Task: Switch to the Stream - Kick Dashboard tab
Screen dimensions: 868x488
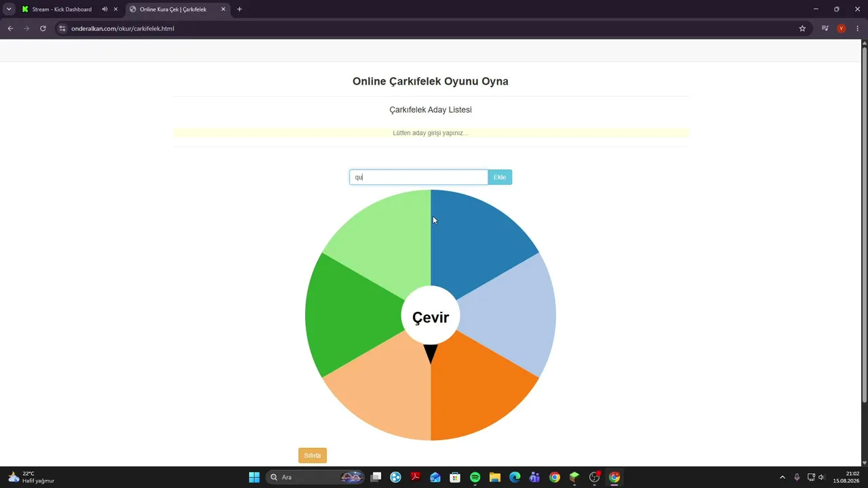Action: click(62, 9)
